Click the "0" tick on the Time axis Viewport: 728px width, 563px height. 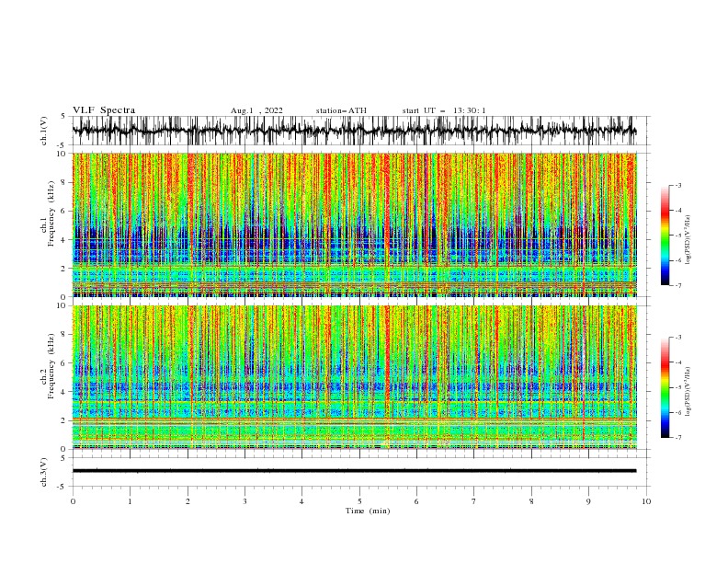click(x=73, y=501)
